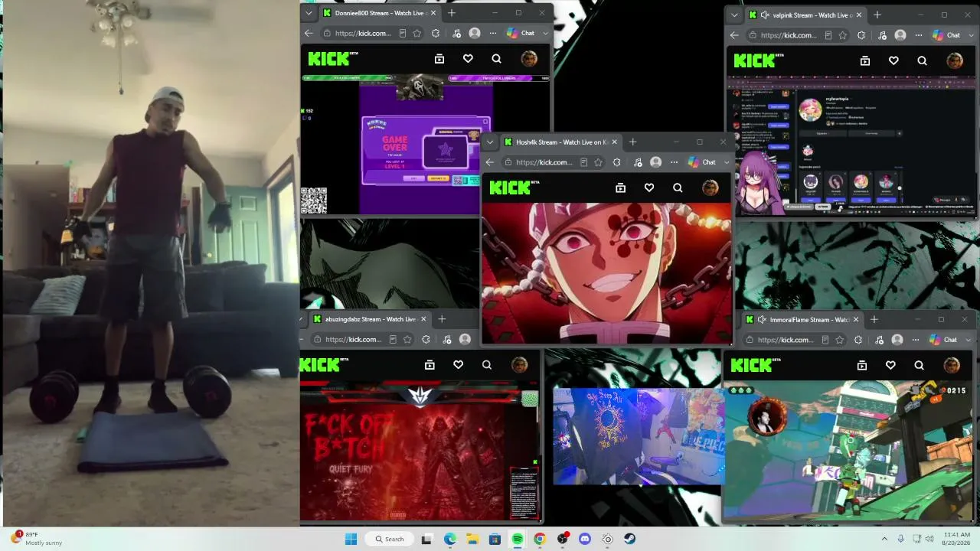Expand the chevron beside Chat in ImmoralFlame window
The width and height of the screenshot is (980, 551).
(x=969, y=340)
